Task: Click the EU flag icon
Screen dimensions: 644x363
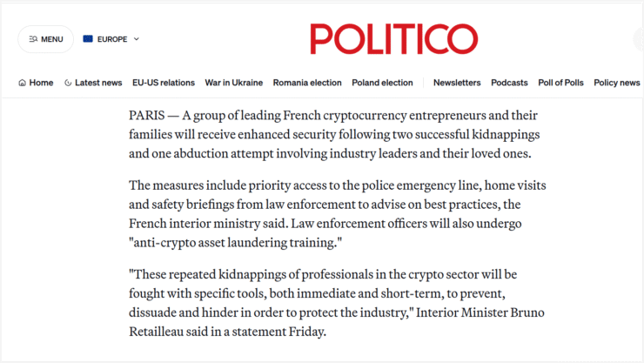Action: point(88,38)
